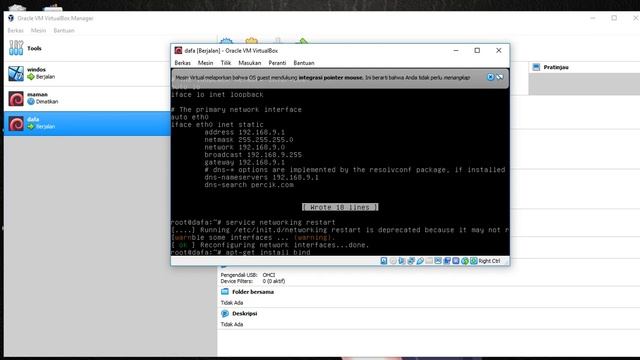Open the audio indicator in VM status bar
Screen dimensions: 640x360
tap(402, 261)
